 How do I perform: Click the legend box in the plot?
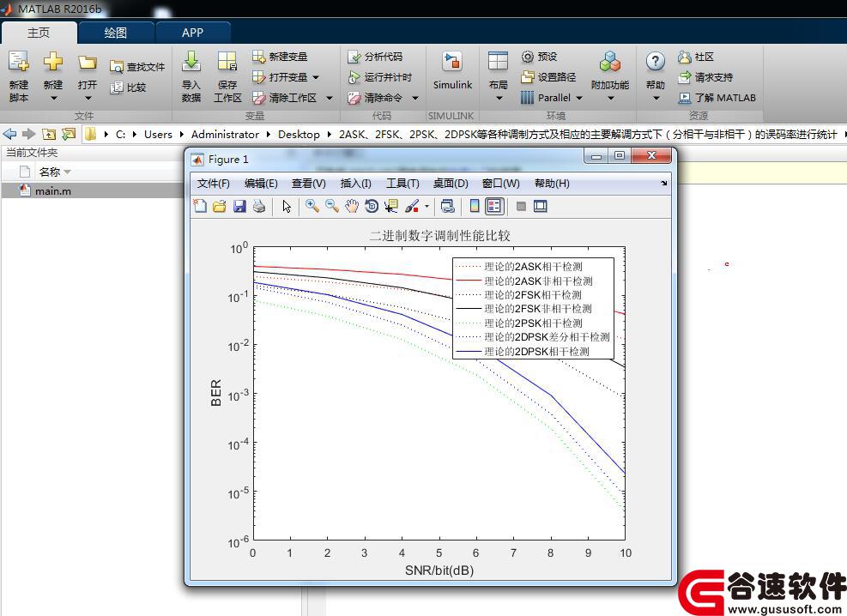coord(533,308)
